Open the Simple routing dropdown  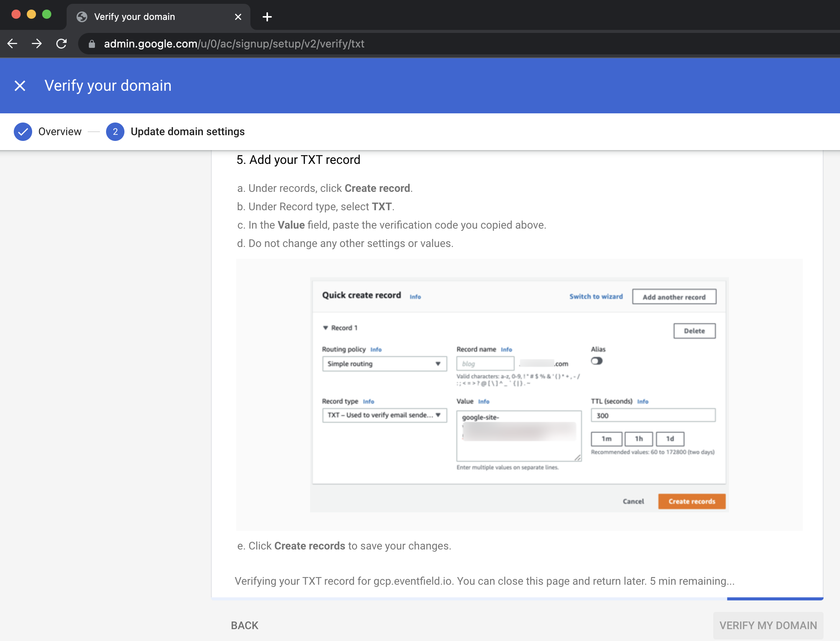tap(384, 364)
